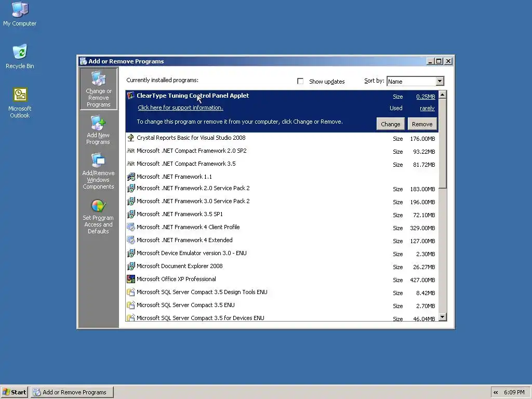The height and width of the screenshot is (399, 532).
Task: Click the Microsoft Office XP Professional icon
Action: (x=130, y=279)
